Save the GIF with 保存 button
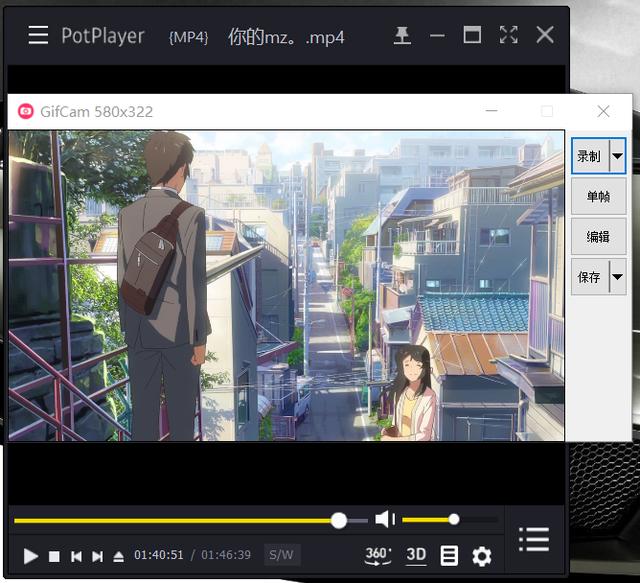The height and width of the screenshot is (583, 640). [590, 277]
